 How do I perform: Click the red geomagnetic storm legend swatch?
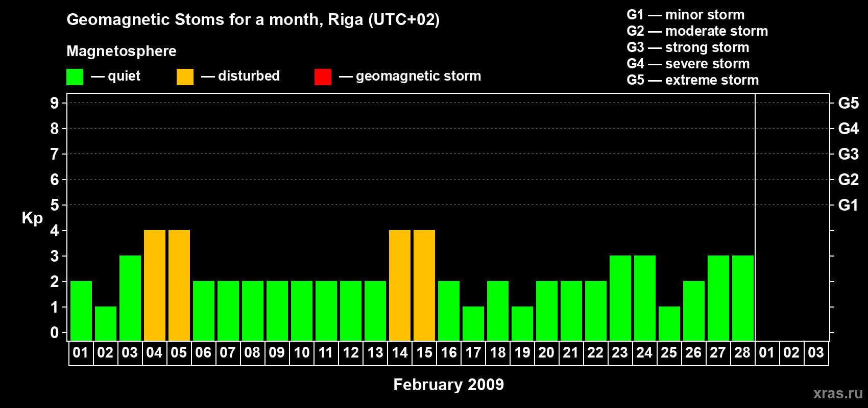click(x=323, y=77)
